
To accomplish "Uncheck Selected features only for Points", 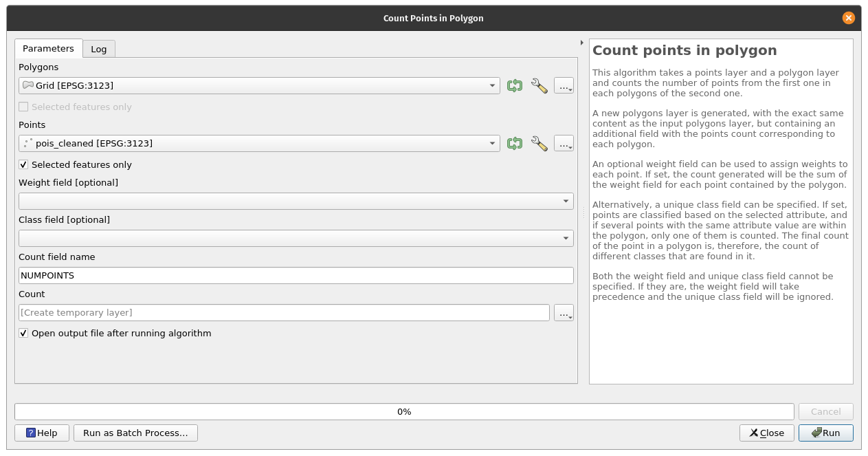I will 24,165.
